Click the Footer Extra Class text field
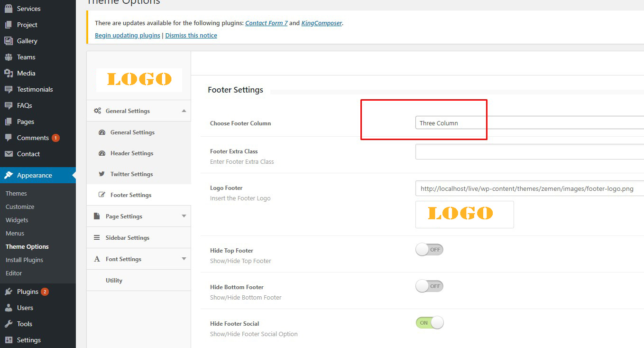644x348 pixels. point(529,152)
